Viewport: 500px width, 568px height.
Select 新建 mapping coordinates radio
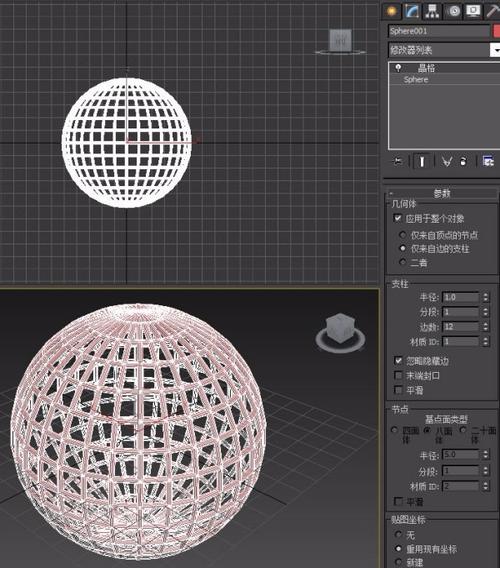point(399,562)
